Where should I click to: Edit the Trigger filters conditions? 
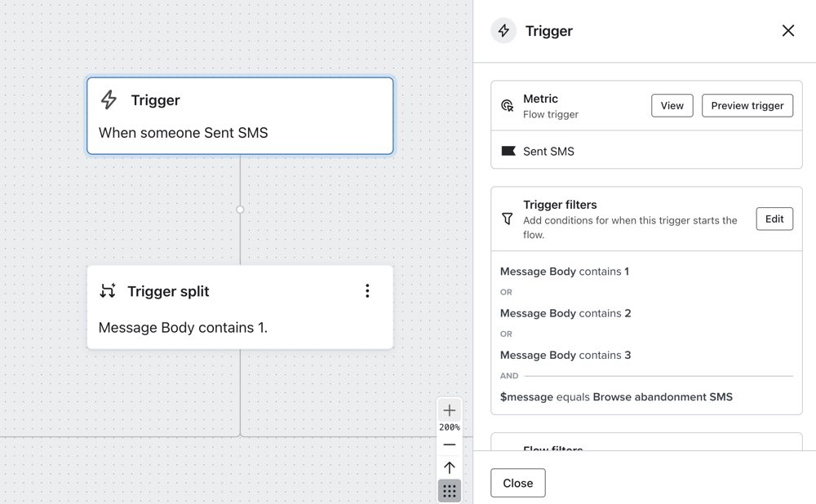click(774, 219)
